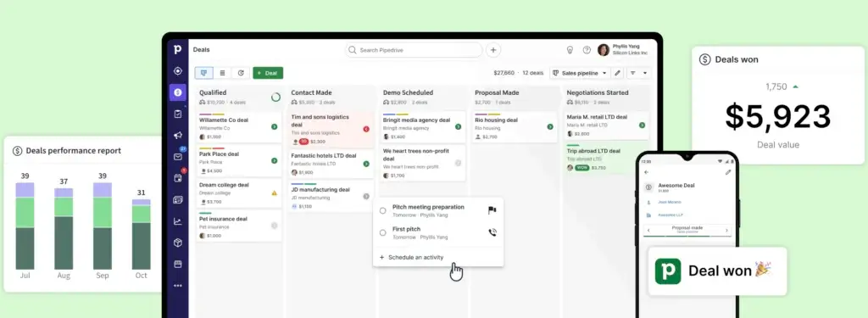Open Insights chart icon in sidebar
This screenshot has height=318, width=868.
178,221
